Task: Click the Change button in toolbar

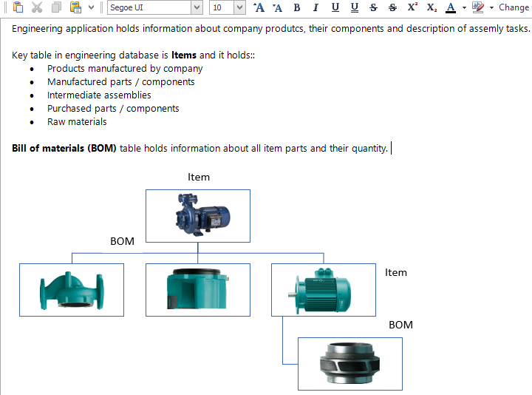Action: 514,7
